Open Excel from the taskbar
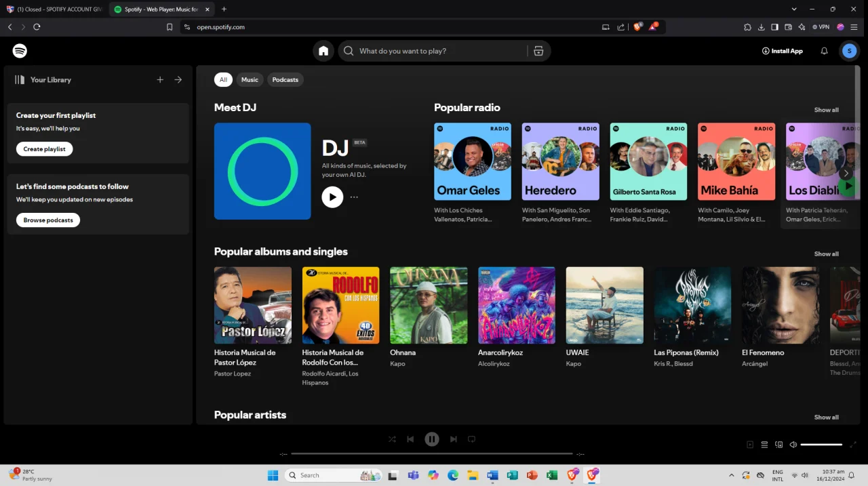Screen dimensions: 868x486 click(x=552, y=475)
